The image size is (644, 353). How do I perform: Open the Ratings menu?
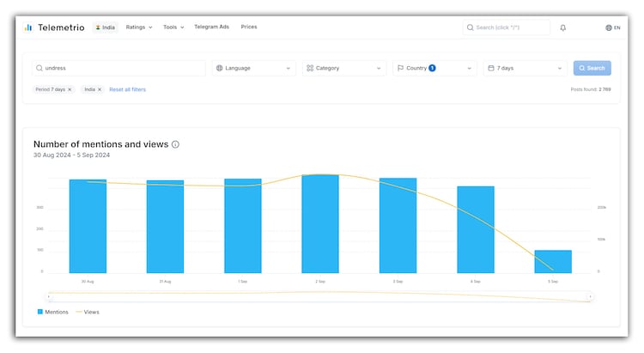click(138, 27)
